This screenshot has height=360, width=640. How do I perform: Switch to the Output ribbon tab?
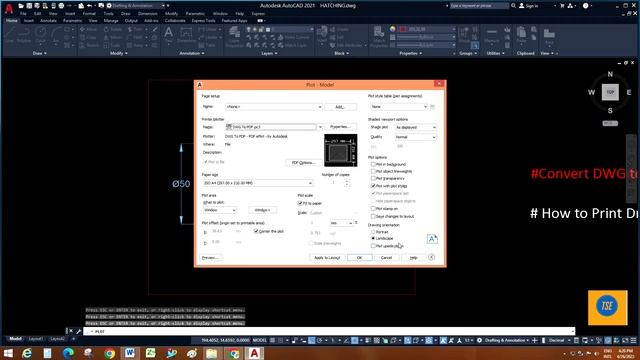coord(131,20)
